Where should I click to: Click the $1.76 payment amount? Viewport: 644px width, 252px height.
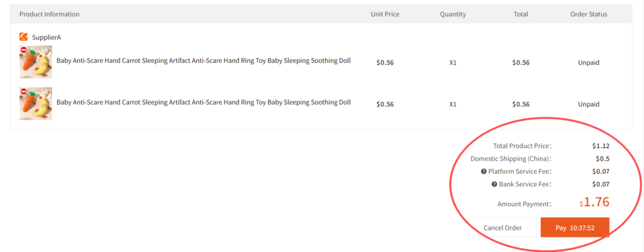(x=594, y=203)
